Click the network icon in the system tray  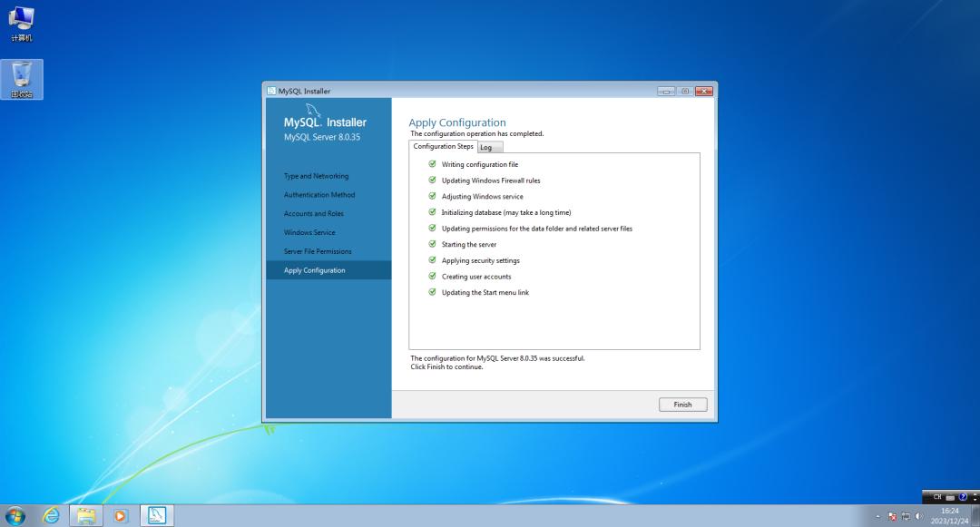click(906, 516)
